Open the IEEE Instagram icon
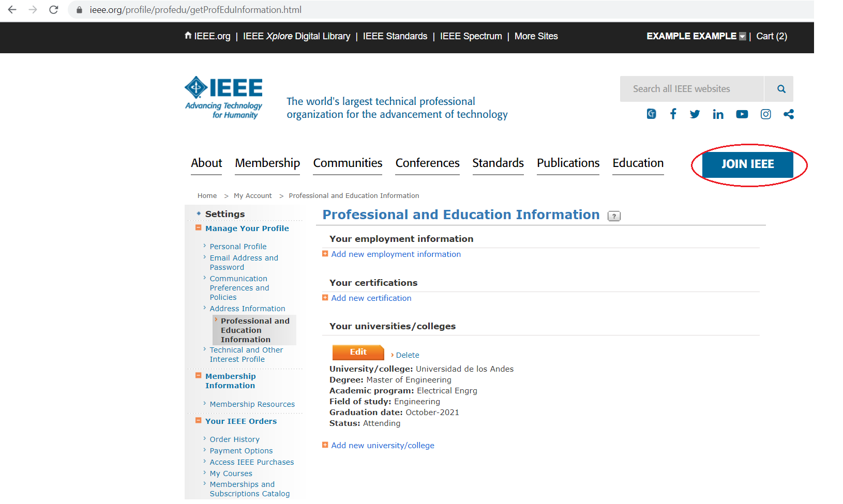This screenshot has width=843, height=504. tap(766, 114)
